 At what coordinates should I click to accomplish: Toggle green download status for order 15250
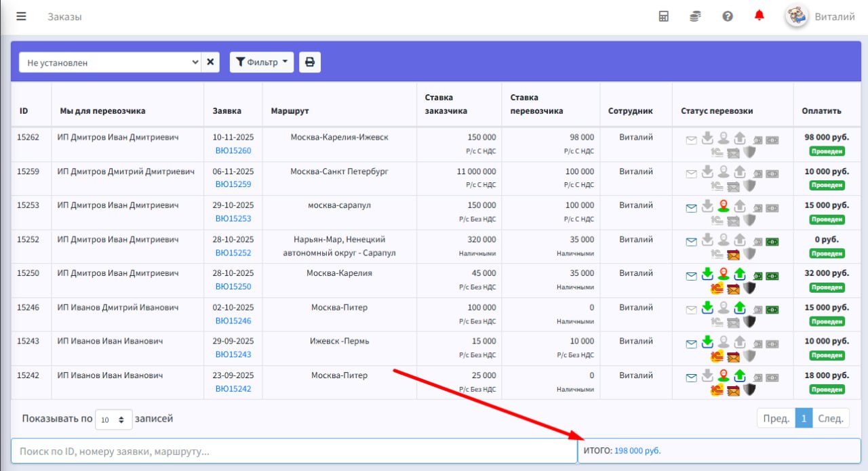[707, 274]
